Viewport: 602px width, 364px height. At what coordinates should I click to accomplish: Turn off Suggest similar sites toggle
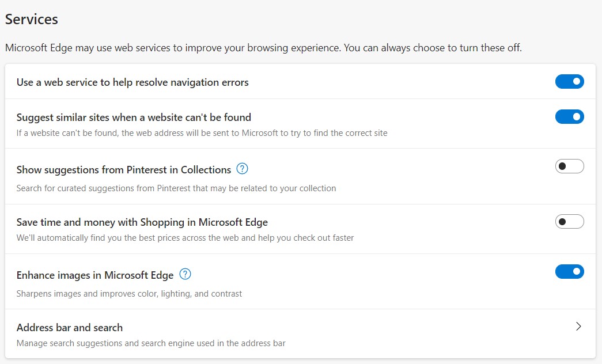(569, 117)
